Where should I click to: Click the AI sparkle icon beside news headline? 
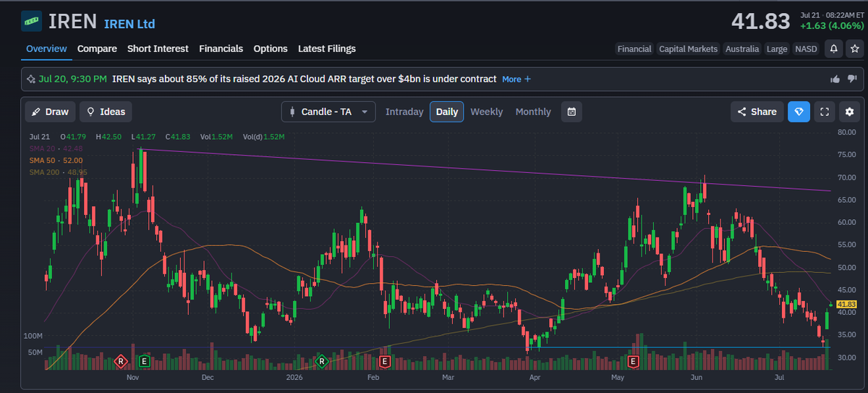click(31, 79)
